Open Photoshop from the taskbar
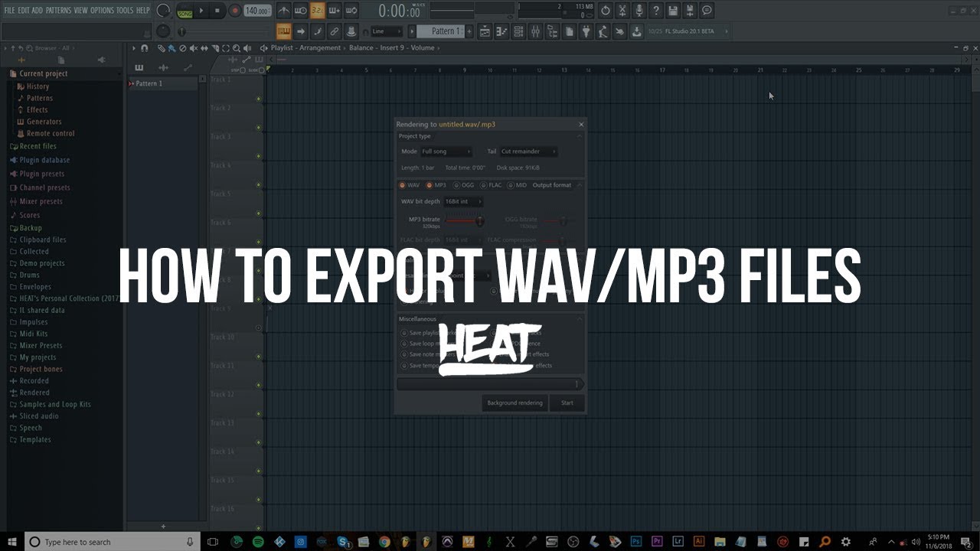This screenshot has width=980, height=551. (x=636, y=542)
